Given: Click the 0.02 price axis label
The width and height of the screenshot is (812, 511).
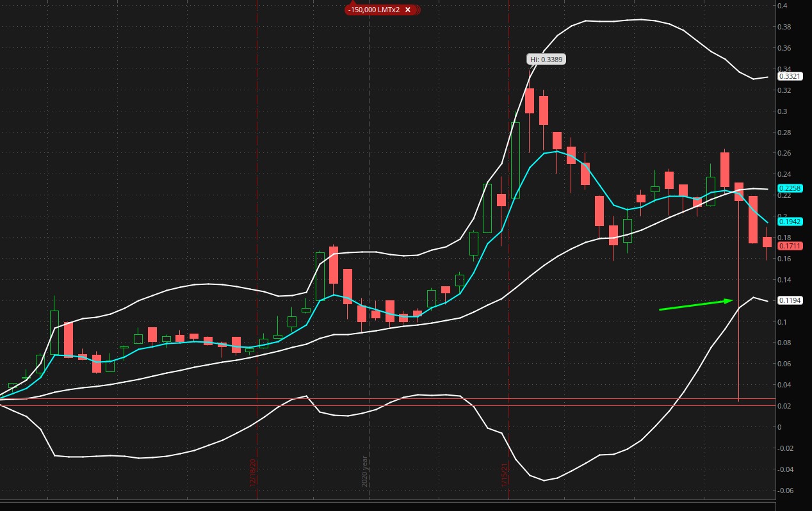Looking at the screenshot, I should pyautogui.click(x=784, y=406).
